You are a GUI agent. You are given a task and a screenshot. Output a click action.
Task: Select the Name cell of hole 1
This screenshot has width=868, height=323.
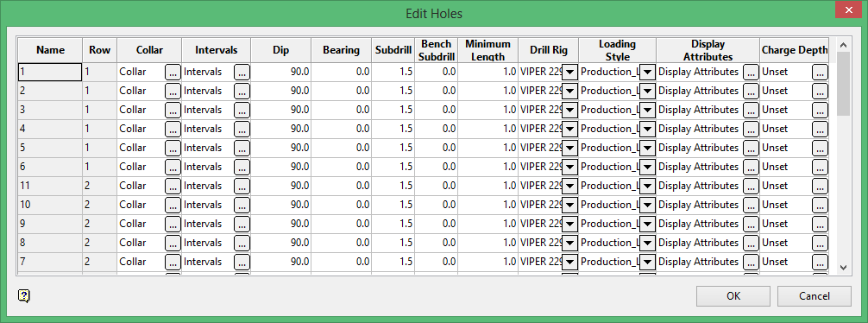point(50,72)
